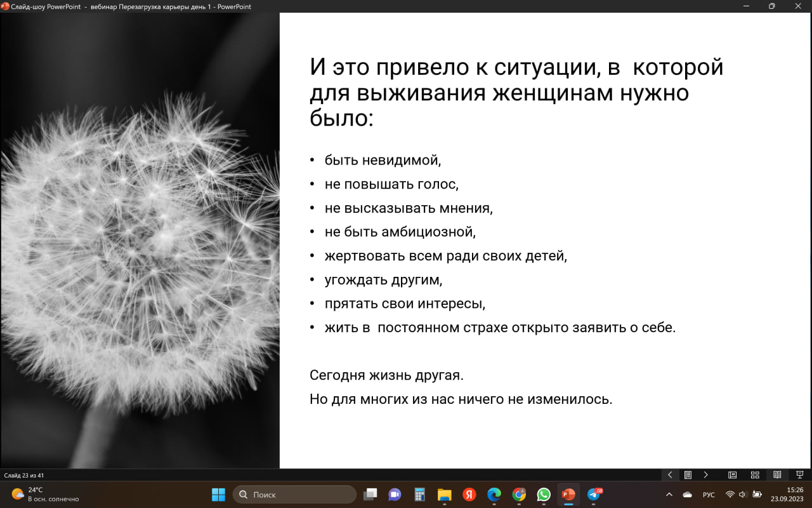The height and width of the screenshot is (508, 812).
Task: Open Telegram from the taskbar
Action: [594, 495]
